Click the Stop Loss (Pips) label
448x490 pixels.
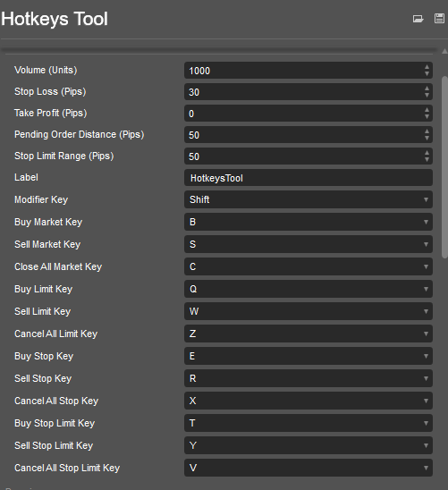click(x=50, y=91)
